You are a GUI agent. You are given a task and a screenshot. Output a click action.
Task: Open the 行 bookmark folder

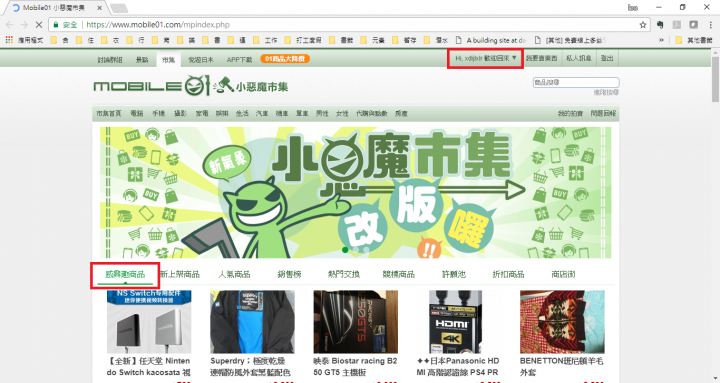click(x=135, y=40)
